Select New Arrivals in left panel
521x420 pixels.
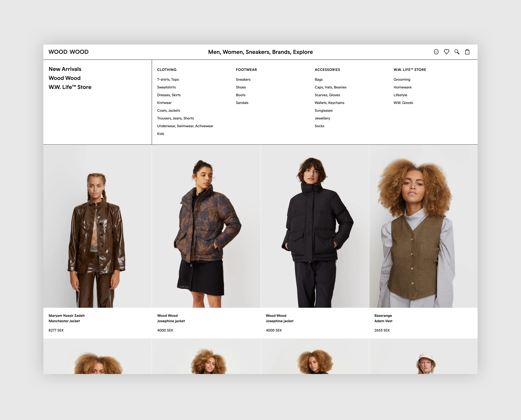[65, 69]
